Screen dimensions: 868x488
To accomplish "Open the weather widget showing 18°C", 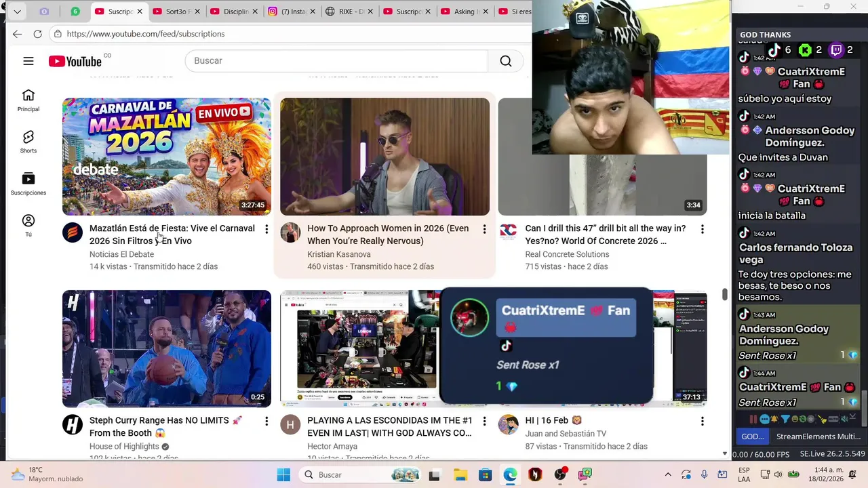I will click(x=46, y=474).
